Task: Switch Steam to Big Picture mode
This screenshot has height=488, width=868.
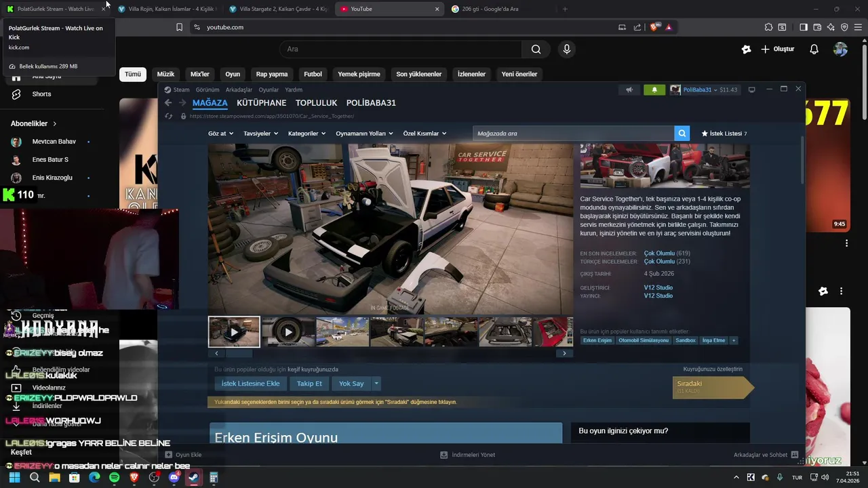Action: point(751,89)
